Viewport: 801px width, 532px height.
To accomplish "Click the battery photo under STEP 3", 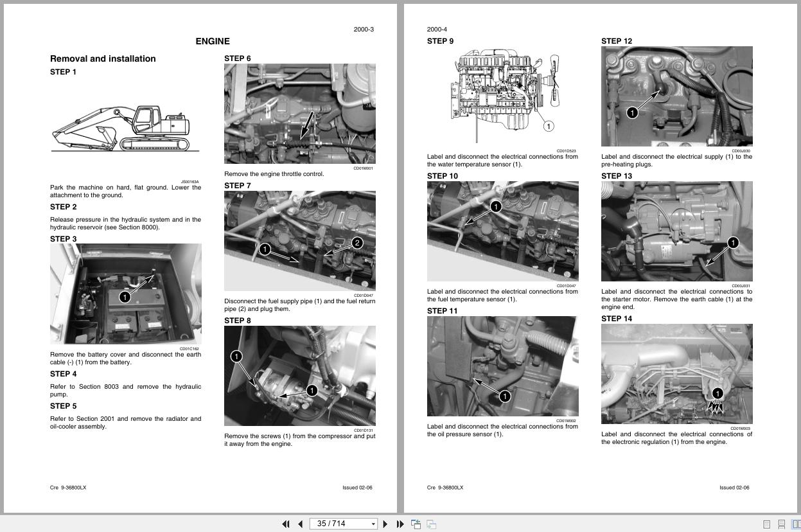I will click(x=125, y=293).
